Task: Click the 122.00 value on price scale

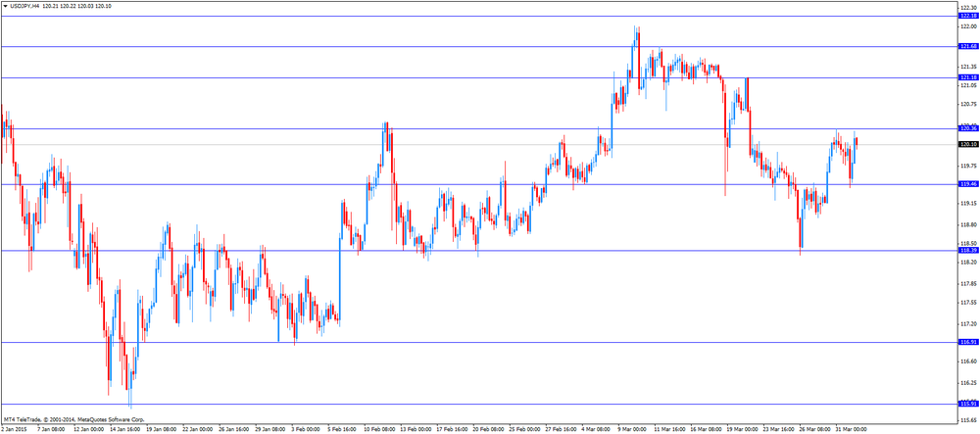Action: click(x=969, y=26)
